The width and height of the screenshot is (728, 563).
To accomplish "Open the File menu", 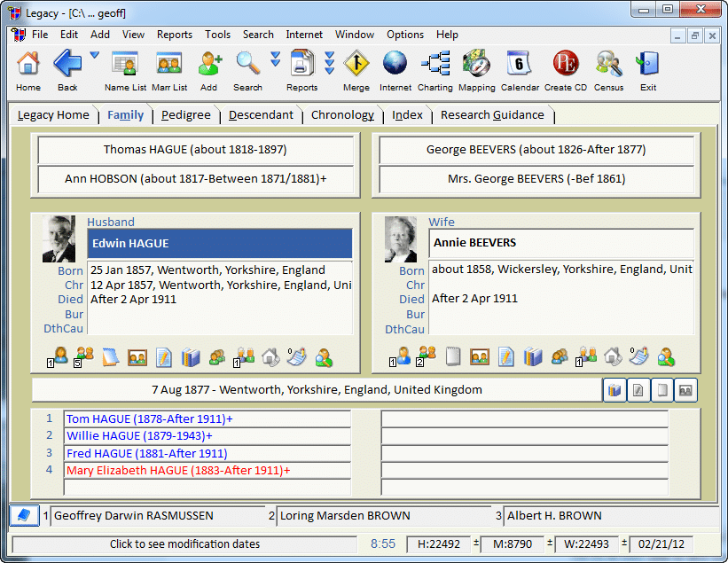I will click(40, 35).
